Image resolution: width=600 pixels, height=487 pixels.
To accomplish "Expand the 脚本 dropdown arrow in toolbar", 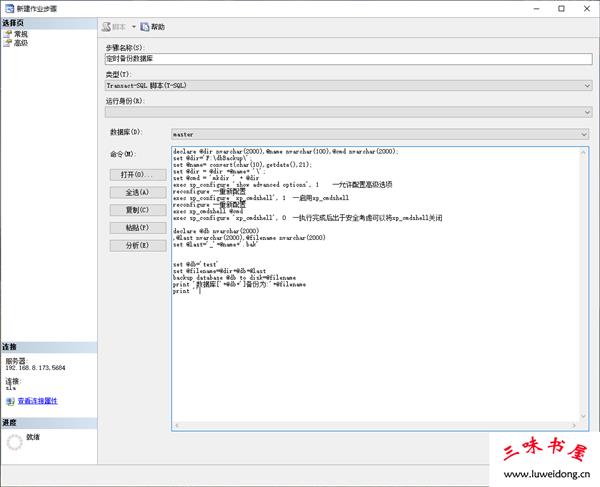I will [x=133, y=26].
